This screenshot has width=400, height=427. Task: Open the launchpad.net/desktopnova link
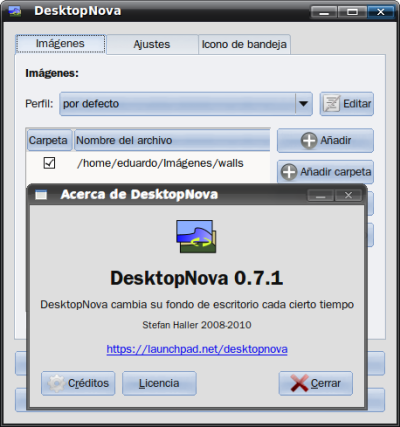click(197, 349)
